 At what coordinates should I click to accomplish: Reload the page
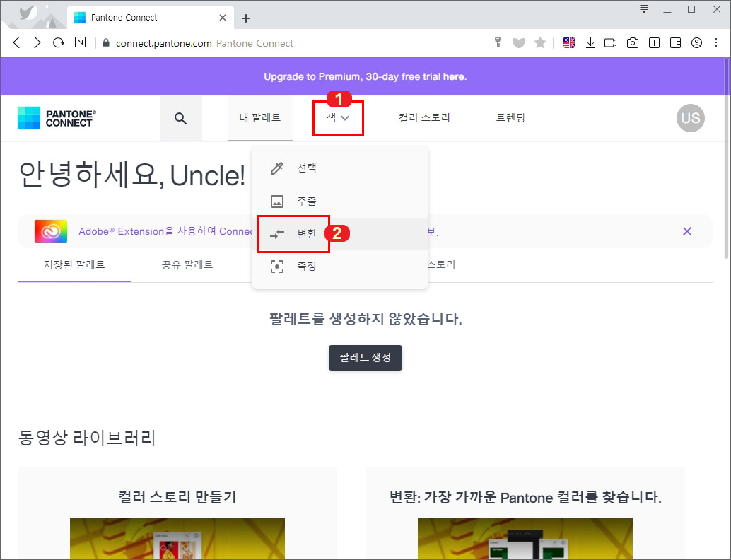(x=58, y=43)
